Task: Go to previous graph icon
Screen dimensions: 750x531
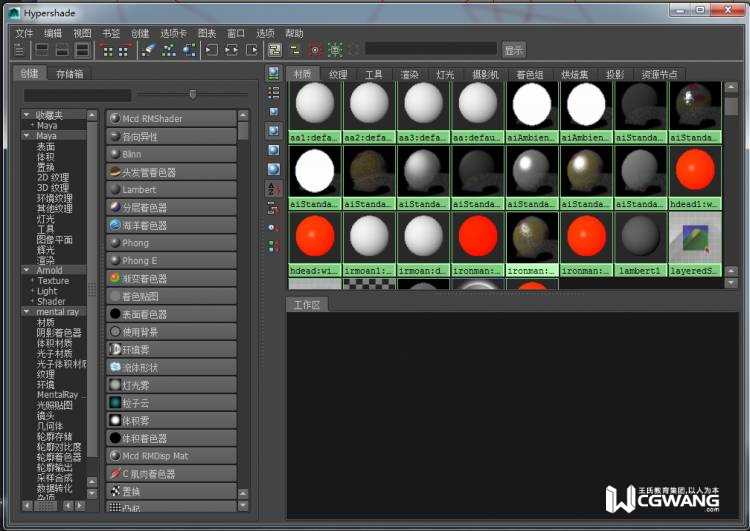Action: point(109,50)
